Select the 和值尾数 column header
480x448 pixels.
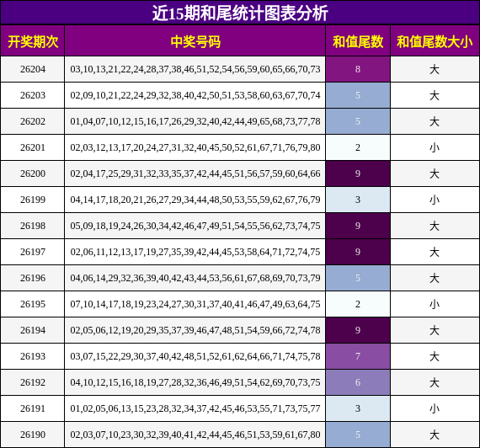coord(358,41)
